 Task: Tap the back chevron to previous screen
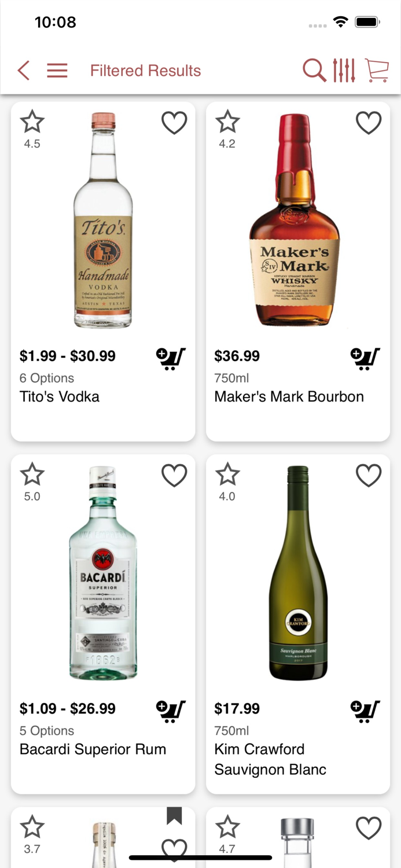pyautogui.click(x=23, y=70)
